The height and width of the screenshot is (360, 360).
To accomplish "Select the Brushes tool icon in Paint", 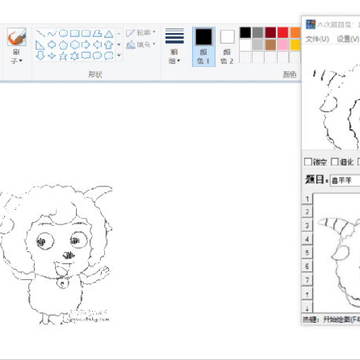I will click(x=16, y=37).
